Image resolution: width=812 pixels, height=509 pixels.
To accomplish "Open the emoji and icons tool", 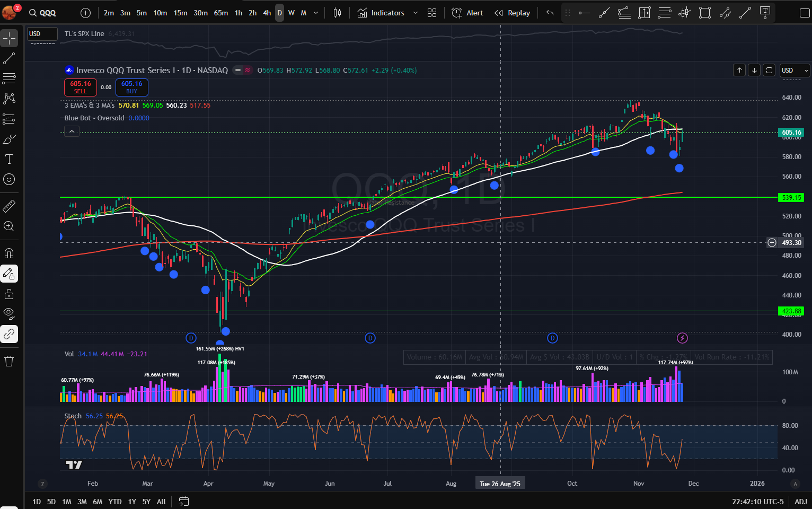I will 9,179.
